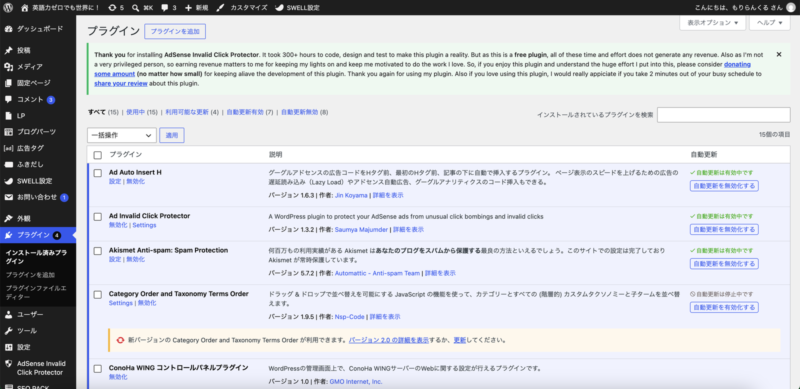Click the wrench icon for ツール

point(8,331)
